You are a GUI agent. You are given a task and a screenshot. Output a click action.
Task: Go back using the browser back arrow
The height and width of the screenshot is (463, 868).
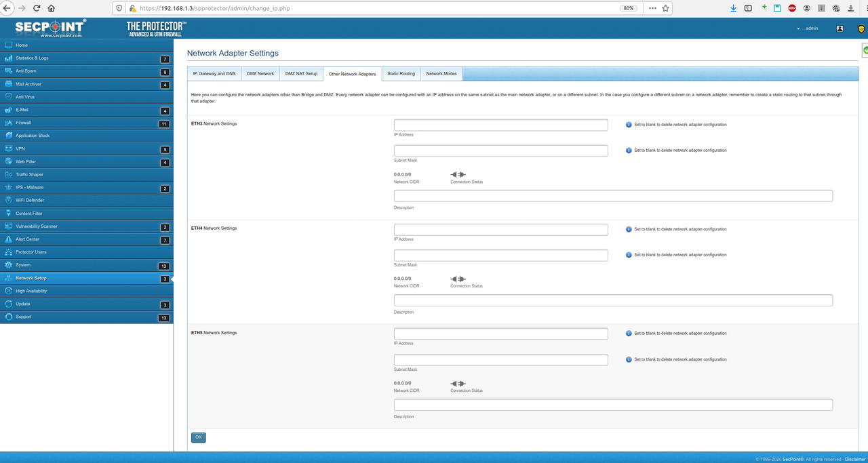pos(7,8)
